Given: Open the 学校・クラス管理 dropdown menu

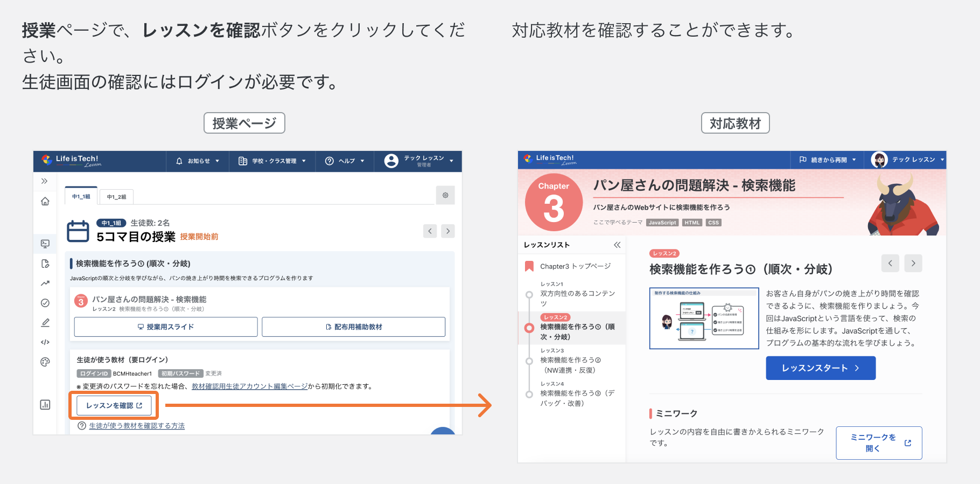Looking at the screenshot, I should click(x=272, y=161).
